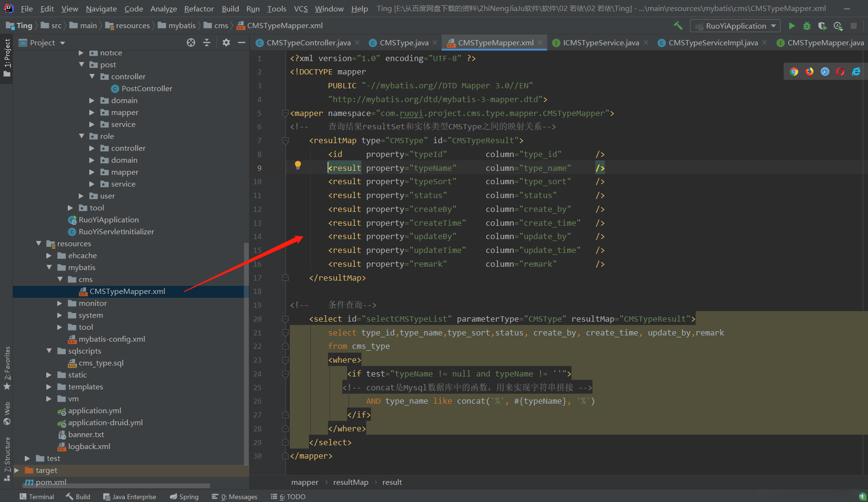Switch to the CMSTypeController.java tab

pos(308,42)
